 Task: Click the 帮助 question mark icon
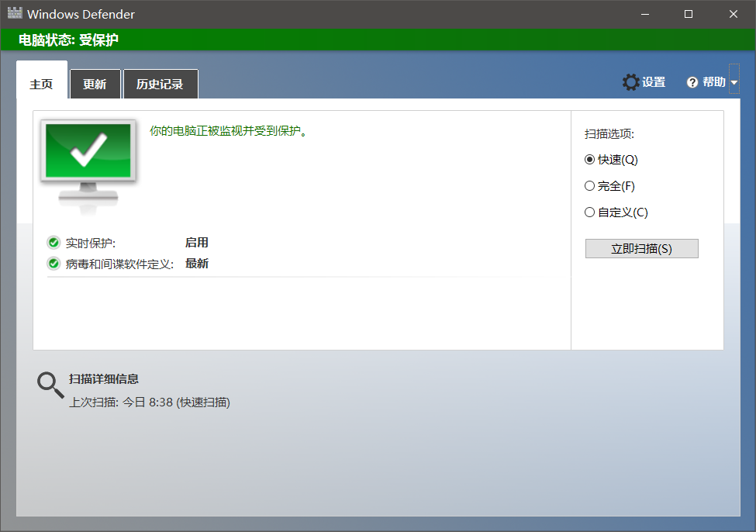(692, 82)
